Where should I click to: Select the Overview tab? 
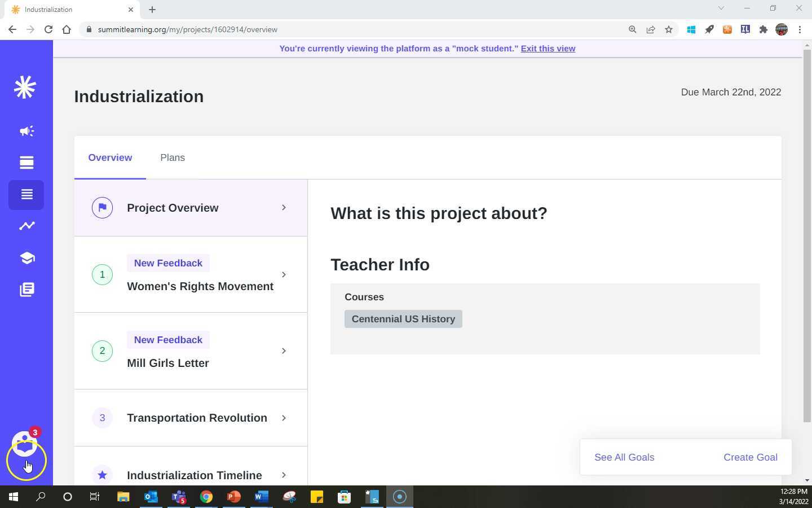coord(110,157)
